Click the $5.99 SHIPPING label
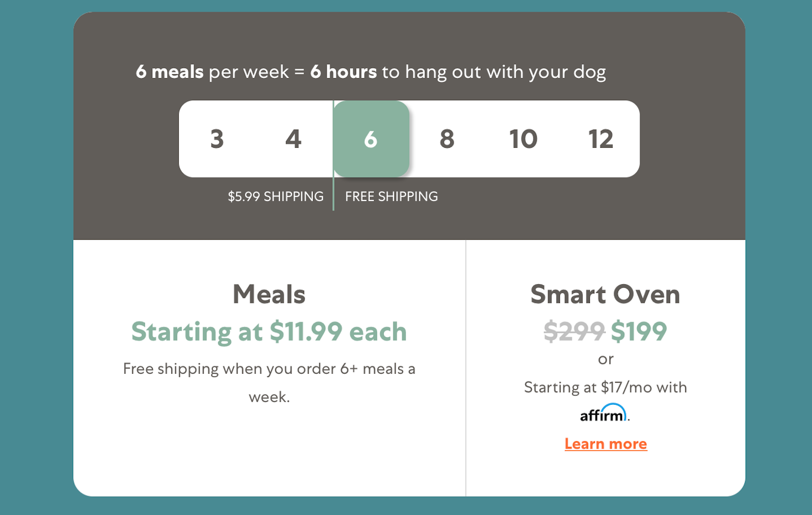Viewport: 812px width, 515px height. (x=275, y=196)
